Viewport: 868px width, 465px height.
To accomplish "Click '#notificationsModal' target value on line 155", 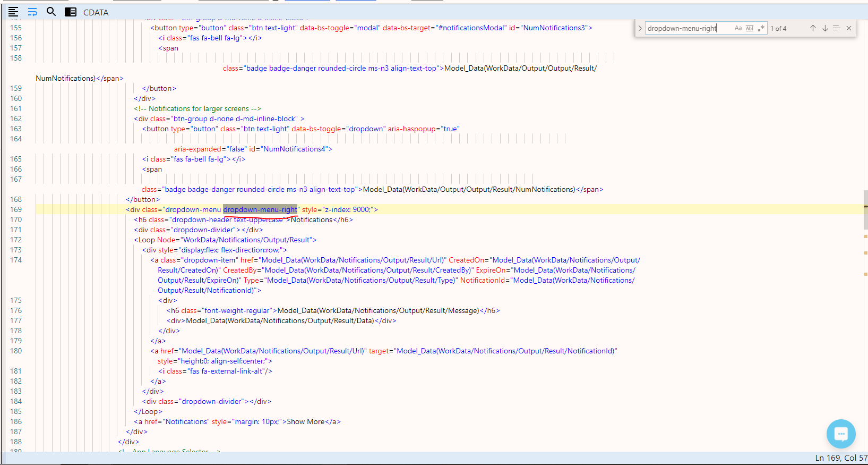I will tap(470, 28).
